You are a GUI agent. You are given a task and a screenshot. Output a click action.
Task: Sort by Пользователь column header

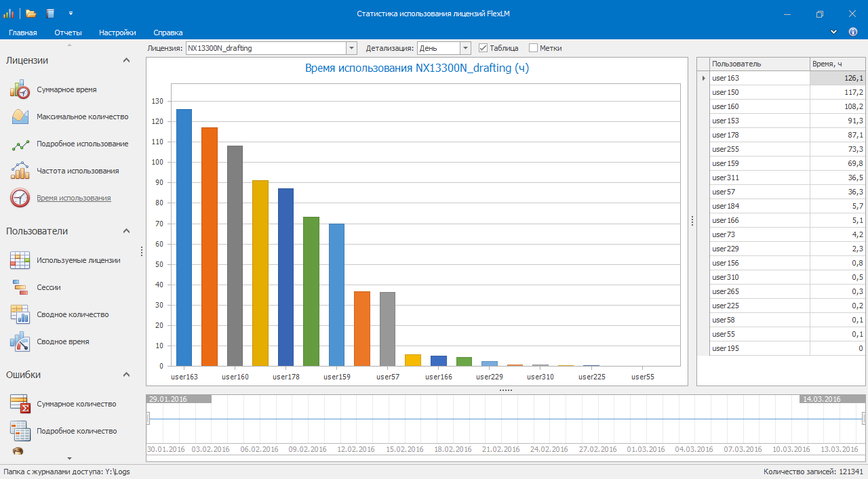759,64
